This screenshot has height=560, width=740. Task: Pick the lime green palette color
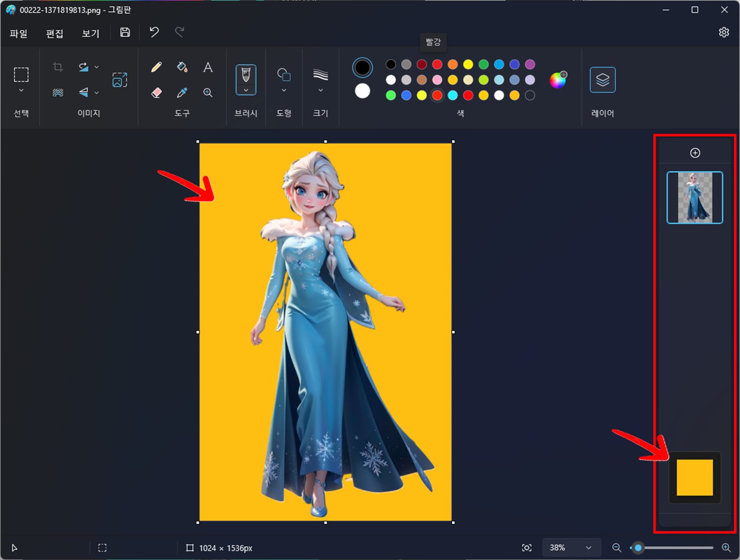[x=484, y=80]
